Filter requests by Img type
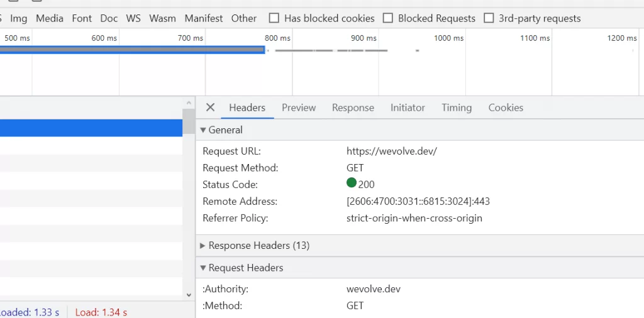644x318 pixels. point(18,18)
